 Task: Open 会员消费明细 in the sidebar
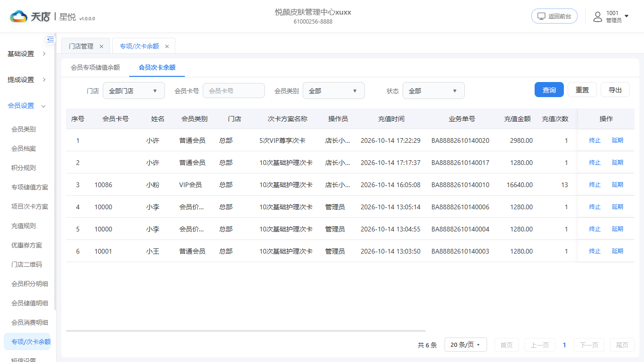pos(30,322)
